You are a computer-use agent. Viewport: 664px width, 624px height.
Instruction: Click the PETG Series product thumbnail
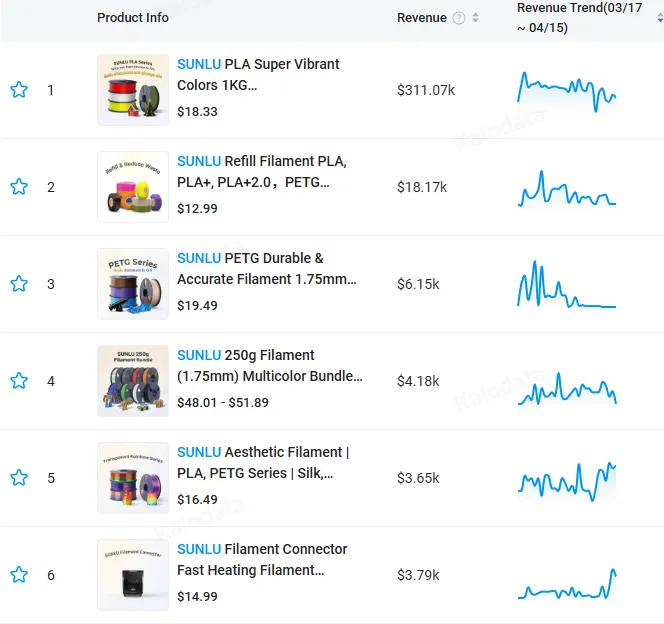click(x=133, y=284)
